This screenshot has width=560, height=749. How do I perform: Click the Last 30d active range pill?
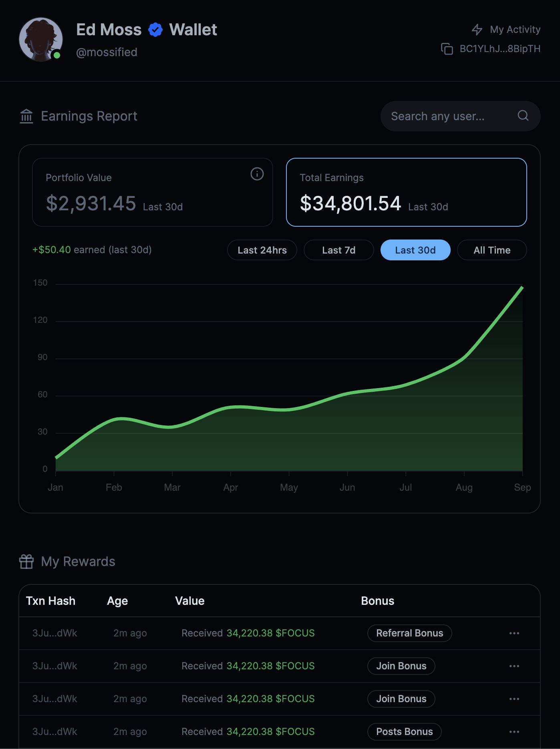pos(415,250)
